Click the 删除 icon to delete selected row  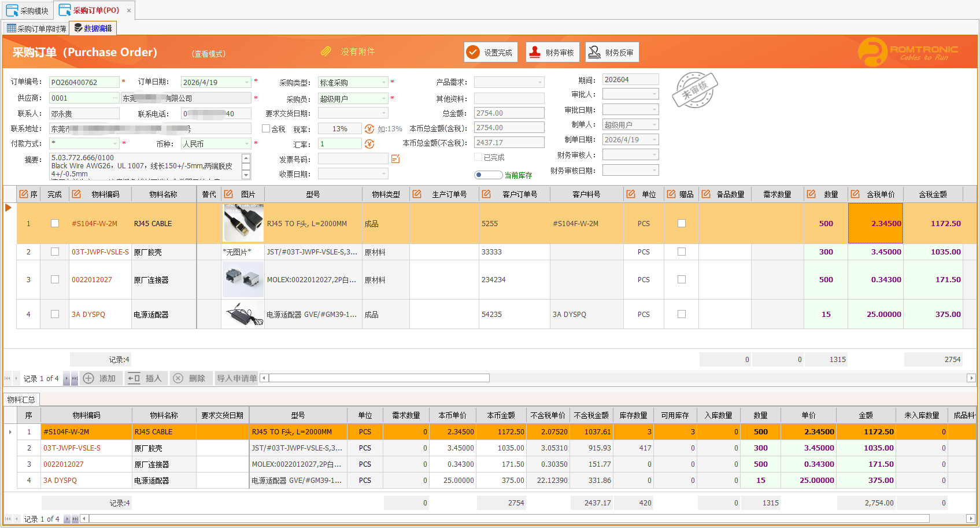(178, 378)
